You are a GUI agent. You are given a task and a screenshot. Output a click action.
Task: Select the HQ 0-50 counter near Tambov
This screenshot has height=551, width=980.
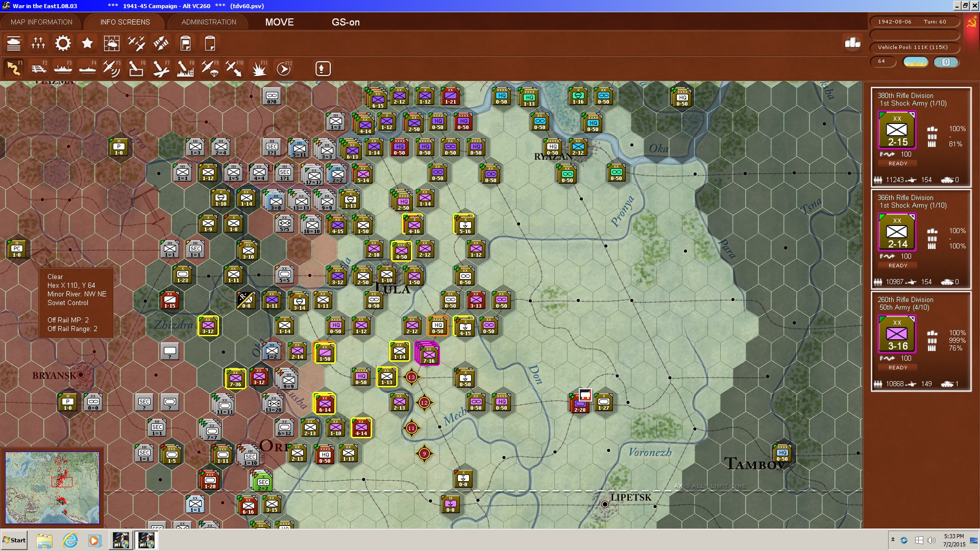(x=782, y=453)
